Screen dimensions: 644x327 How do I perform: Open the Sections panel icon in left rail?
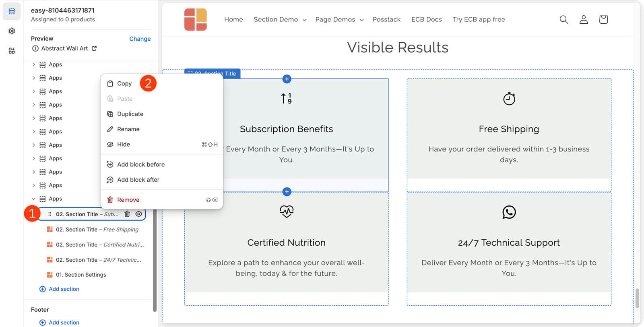(12, 11)
